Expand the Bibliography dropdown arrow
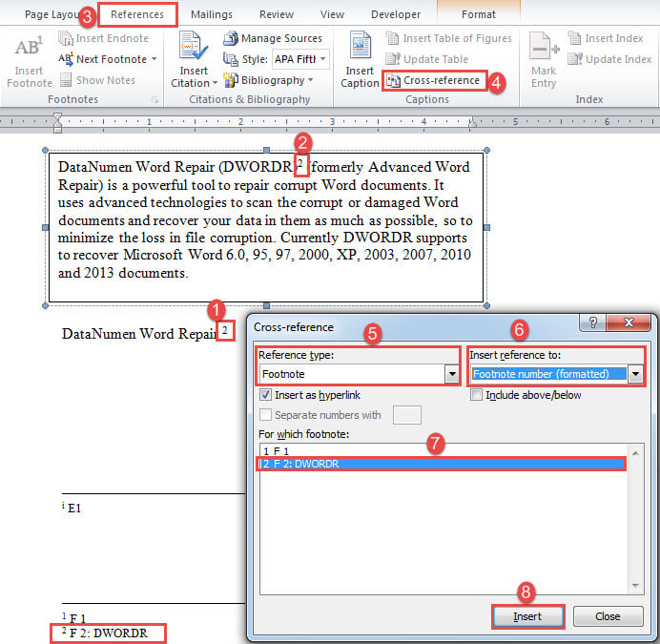This screenshot has height=644, width=660. [311, 79]
